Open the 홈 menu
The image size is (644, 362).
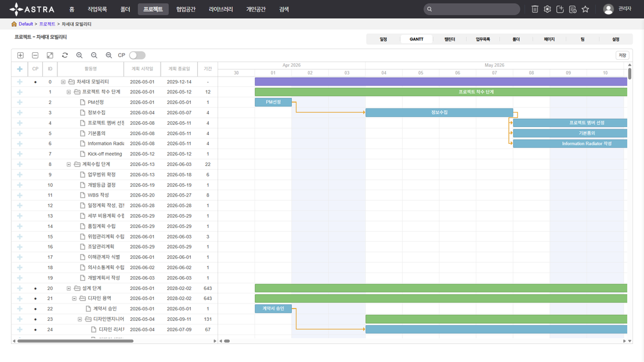tap(72, 9)
